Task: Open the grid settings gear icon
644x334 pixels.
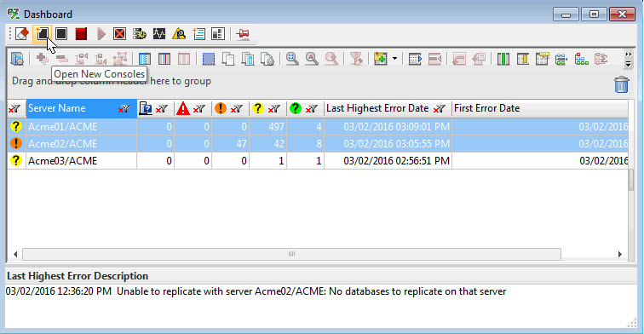Action: pos(17,59)
